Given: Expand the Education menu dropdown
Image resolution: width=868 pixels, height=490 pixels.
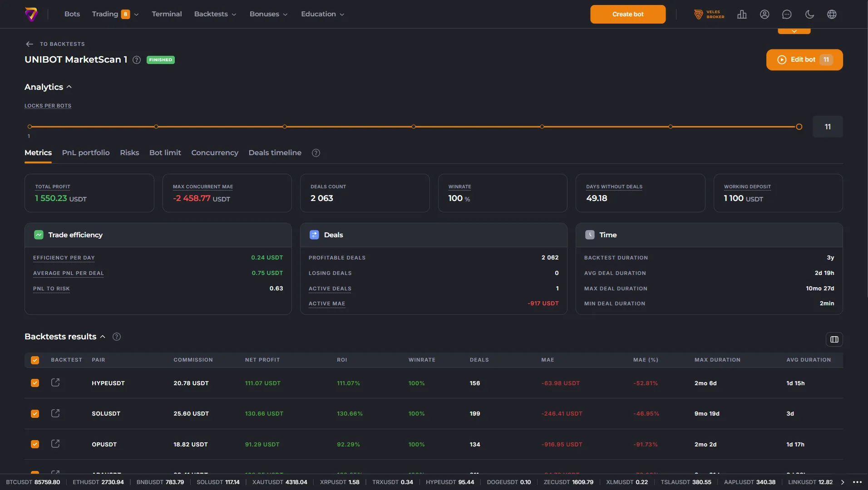Looking at the screenshot, I should (x=323, y=14).
